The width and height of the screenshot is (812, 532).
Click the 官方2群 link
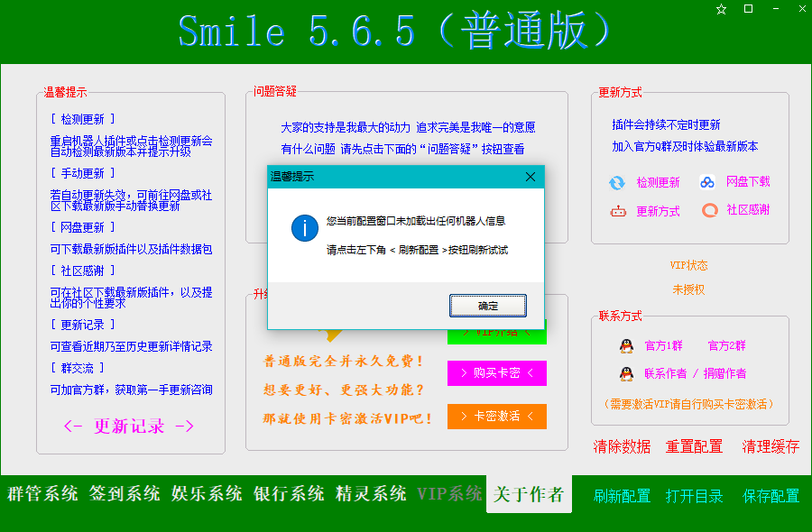(x=726, y=346)
